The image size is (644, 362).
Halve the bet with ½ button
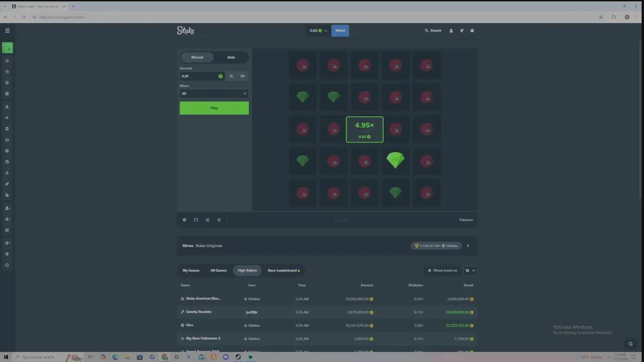pyautogui.click(x=231, y=76)
